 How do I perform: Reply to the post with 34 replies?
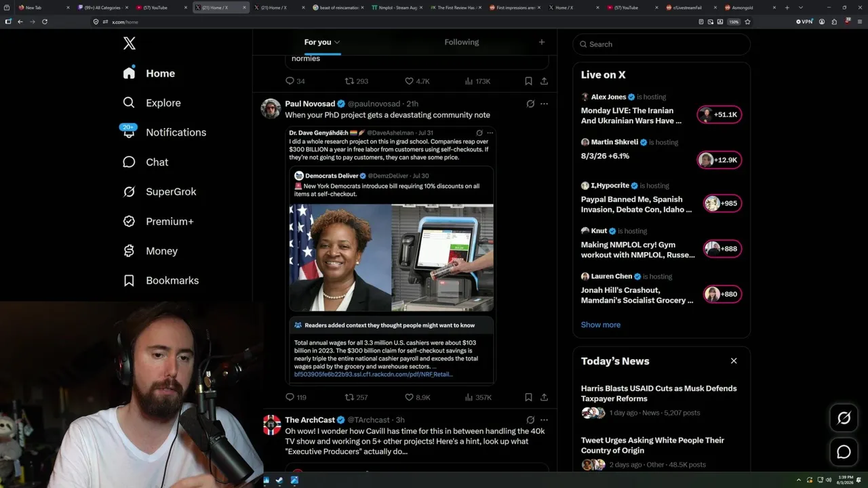[295, 81]
